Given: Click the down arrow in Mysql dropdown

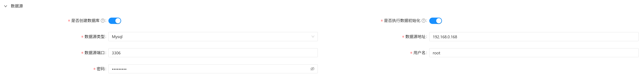Looking at the screenshot, I should [x=313, y=37].
